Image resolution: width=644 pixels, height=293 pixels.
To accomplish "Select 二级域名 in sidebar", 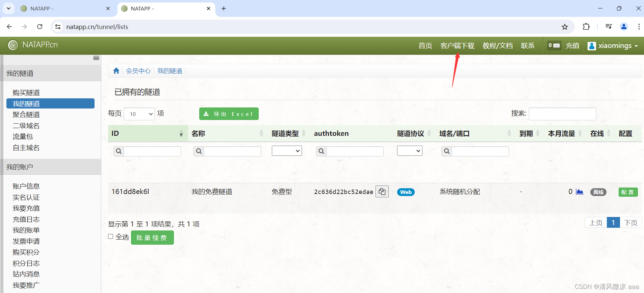I will 26,126.
